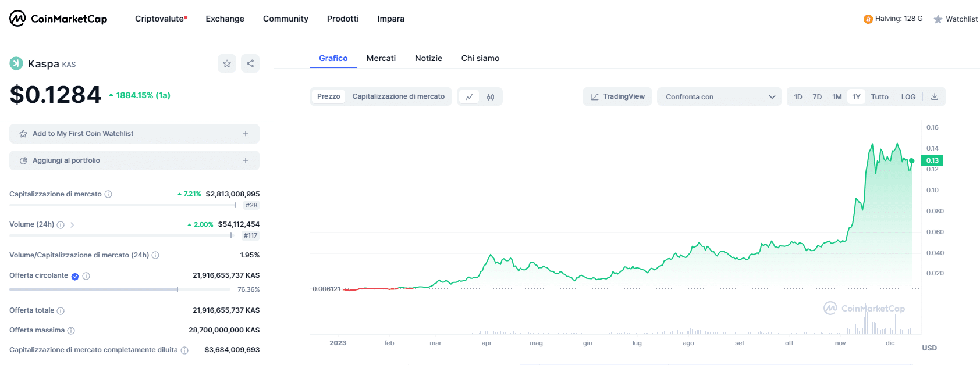Image resolution: width=980 pixels, height=365 pixels.
Task: Click the share icon beside Kaspa
Action: (250, 63)
